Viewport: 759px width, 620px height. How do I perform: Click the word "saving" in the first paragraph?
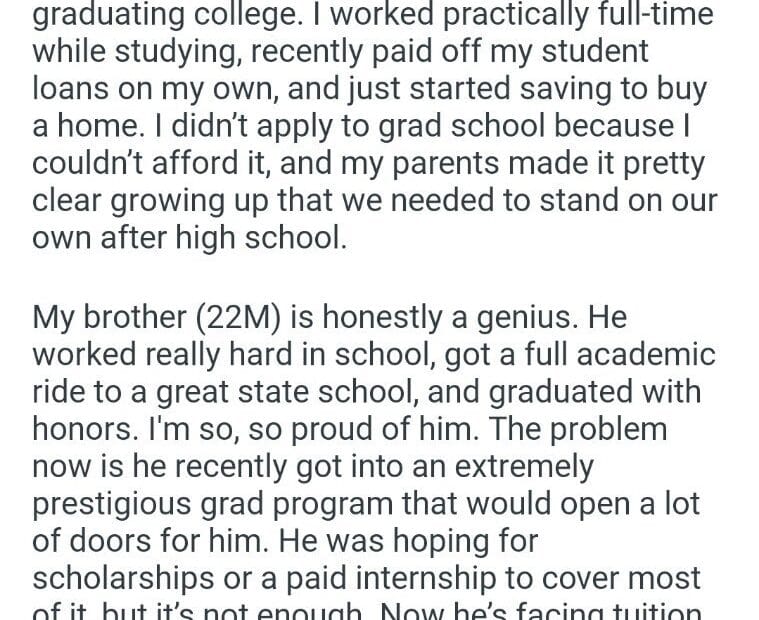pos(564,89)
